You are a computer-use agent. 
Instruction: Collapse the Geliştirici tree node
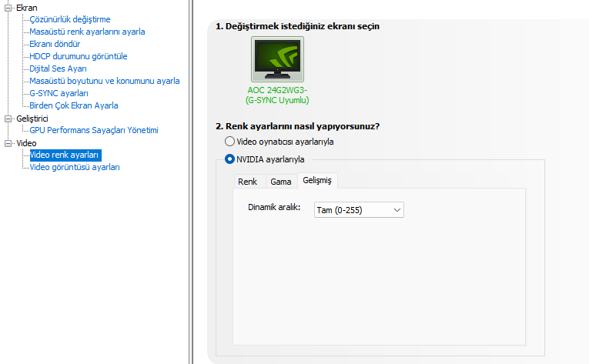click(x=8, y=119)
